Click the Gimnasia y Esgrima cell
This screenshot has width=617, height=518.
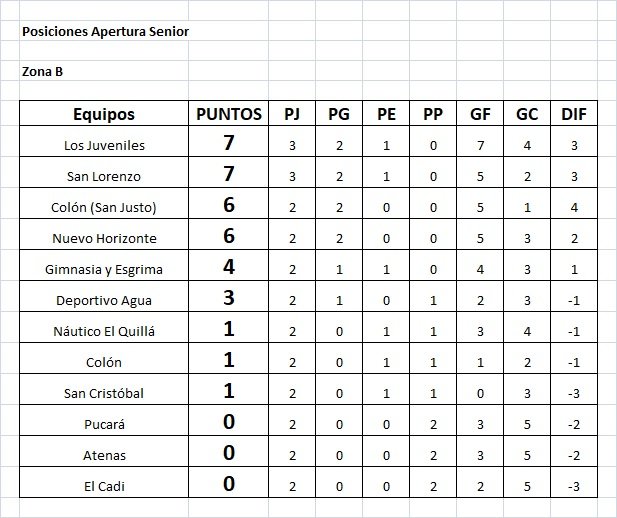pyautogui.click(x=104, y=265)
